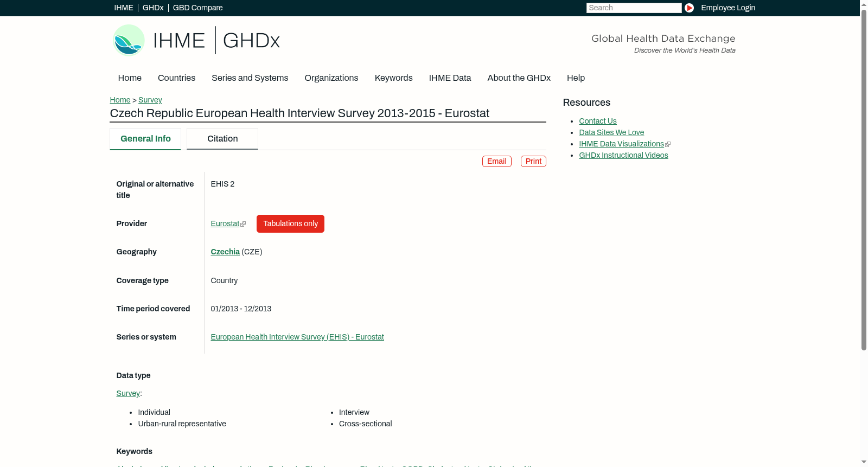Click the 'Interview' list item

[354, 412]
